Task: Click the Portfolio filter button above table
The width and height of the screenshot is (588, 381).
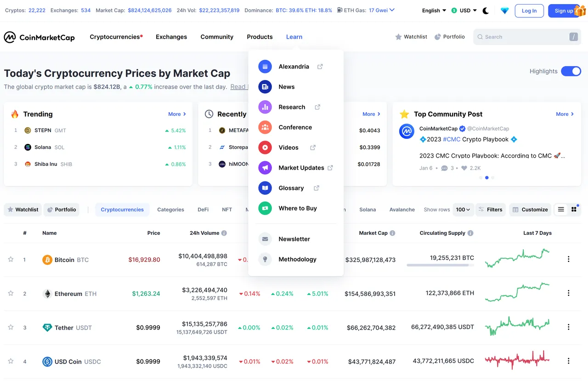Action: click(61, 210)
